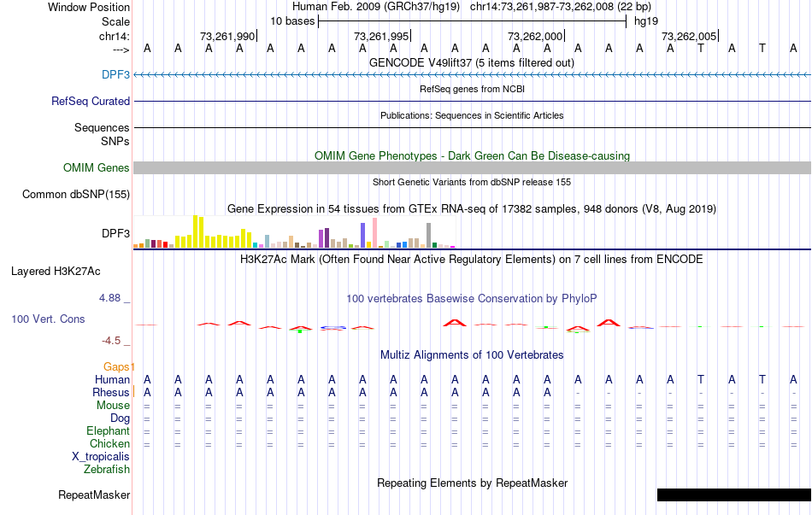Click the ---> sequence direction arrow
This screenshot has width=812, height=515.
pos(121,50)
